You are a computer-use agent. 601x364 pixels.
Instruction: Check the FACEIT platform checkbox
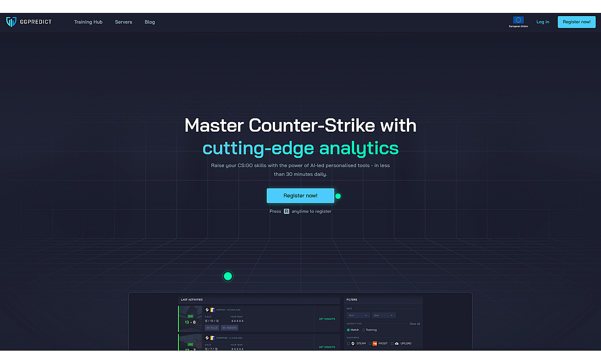[x=370, y=344]
